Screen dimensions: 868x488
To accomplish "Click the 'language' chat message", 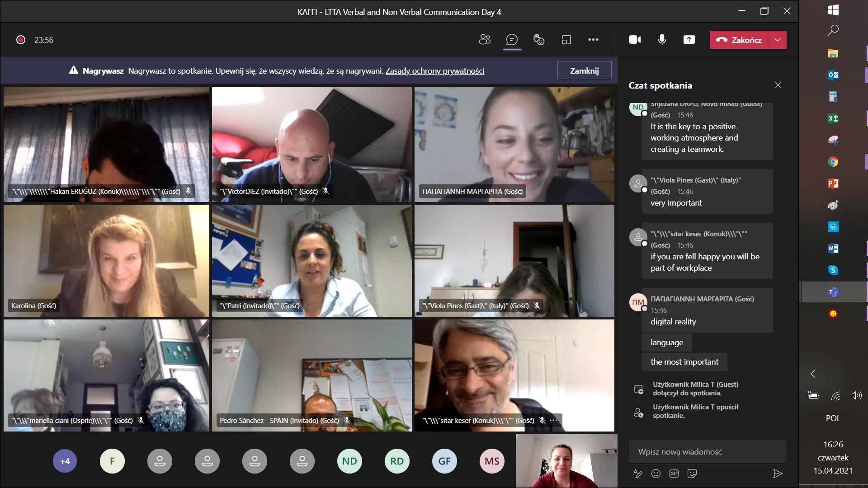I will click(667, 343).
